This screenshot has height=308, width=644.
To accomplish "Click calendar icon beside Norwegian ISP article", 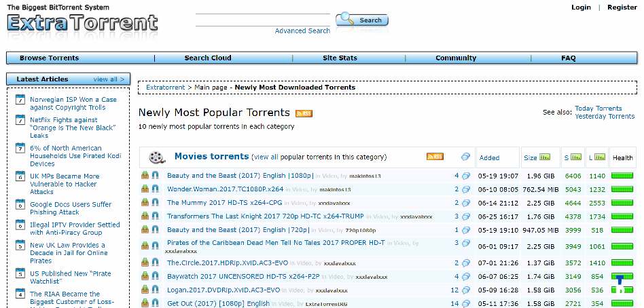I will coord(20,100).
